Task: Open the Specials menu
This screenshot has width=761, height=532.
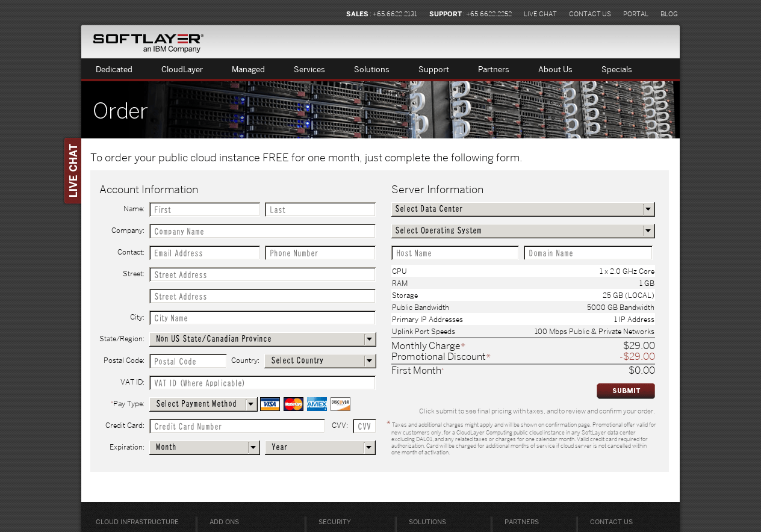Action: pos(617,69)
